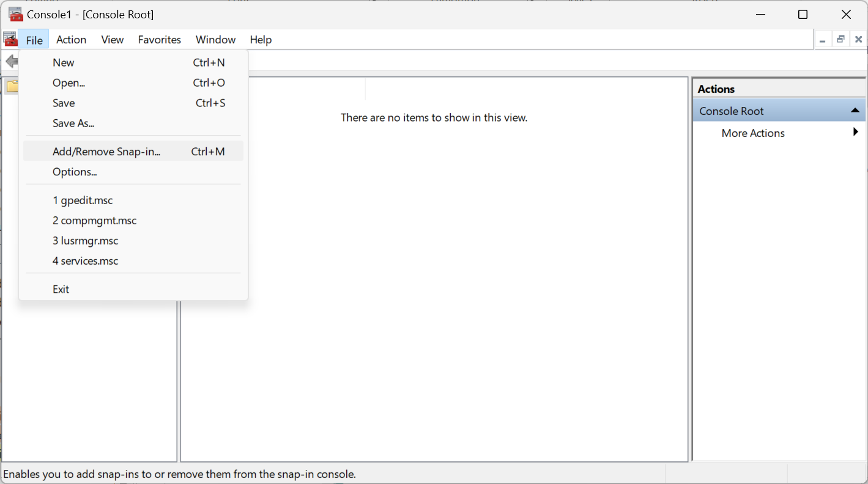Image resolution: width=868 pixels, height=484 pixels.
Task: Open recent file 4 services.msc
Action: pyautogui.click(x=133, y=260)
